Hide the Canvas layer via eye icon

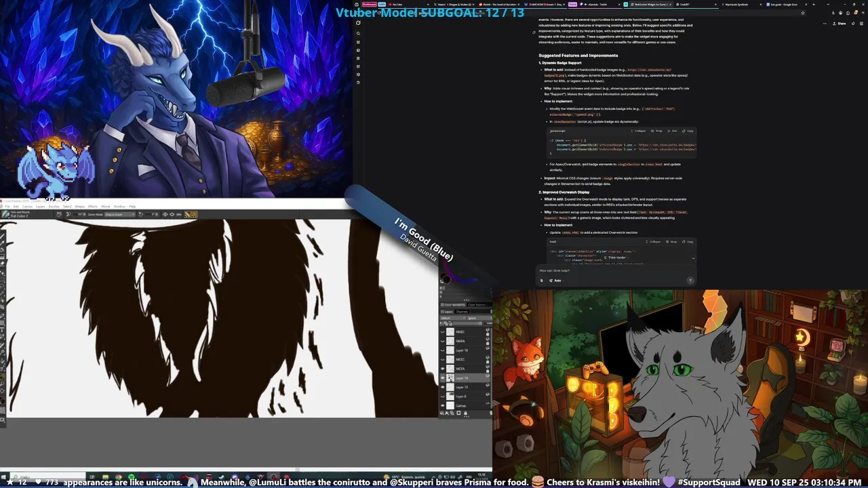[x=442, y=405]
